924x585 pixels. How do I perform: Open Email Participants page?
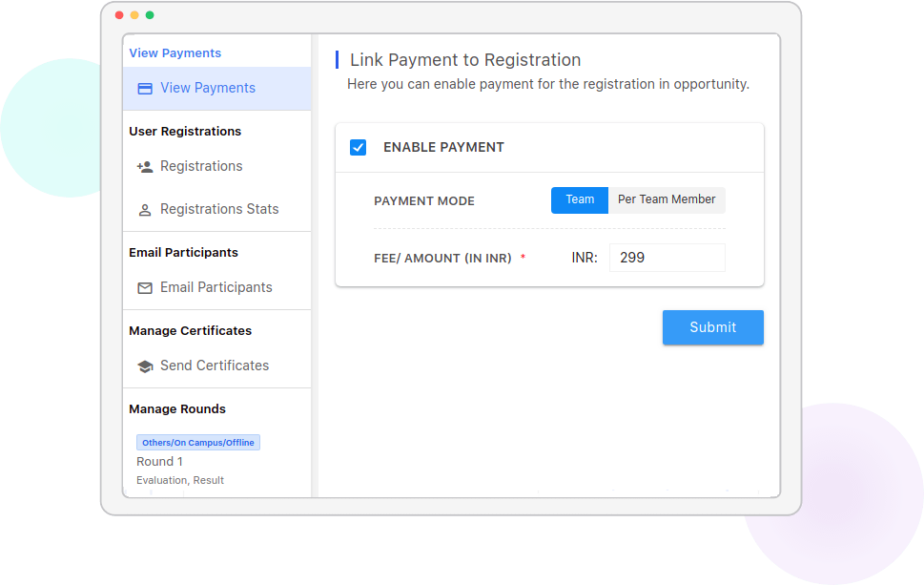[216, 287]
